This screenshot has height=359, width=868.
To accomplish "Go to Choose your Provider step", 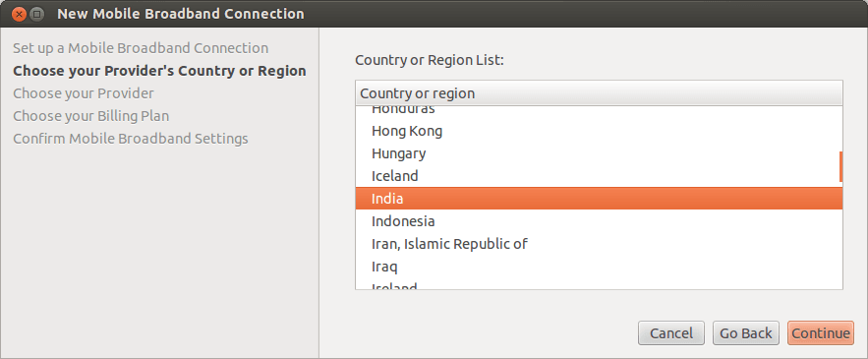I will (x=84, y=93).
